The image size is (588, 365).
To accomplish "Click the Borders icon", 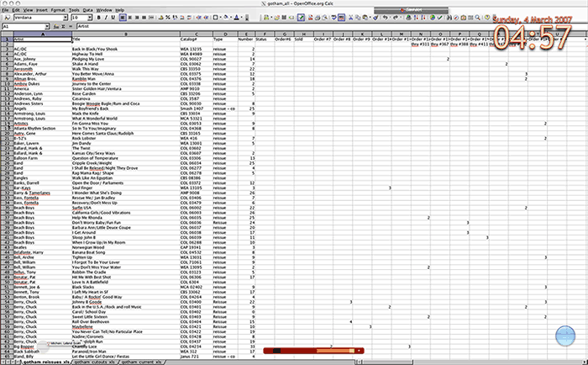I will coord(216,18).
